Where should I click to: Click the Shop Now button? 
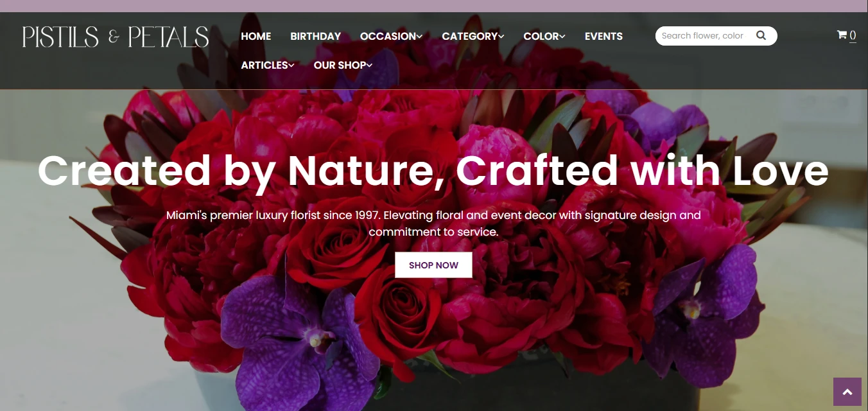[x=433, y=265]
